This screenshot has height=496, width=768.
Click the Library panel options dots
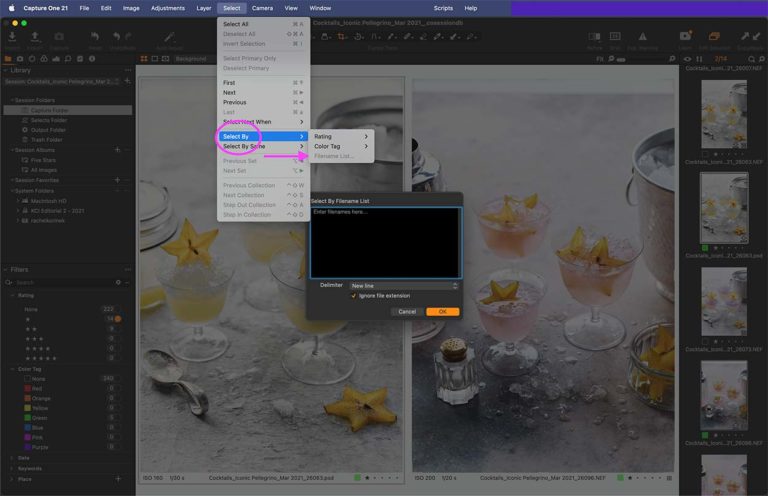point(128,70)
